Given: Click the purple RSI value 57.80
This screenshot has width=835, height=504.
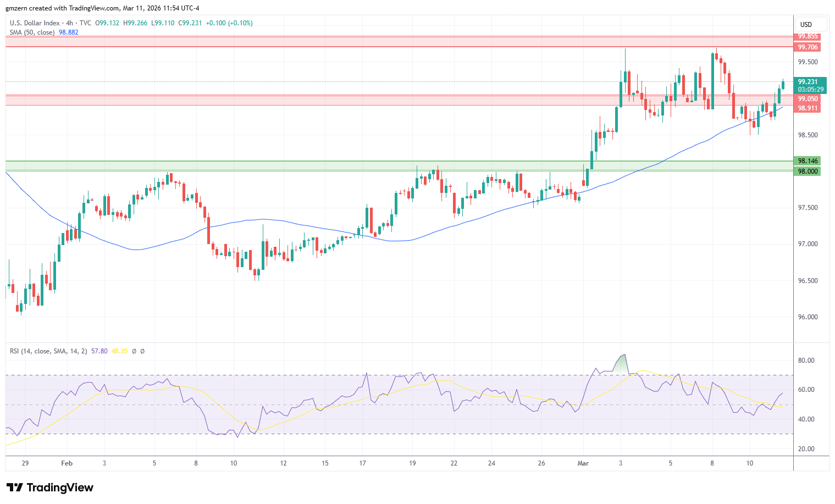Looking at the screenshot, I should [99, 351].
